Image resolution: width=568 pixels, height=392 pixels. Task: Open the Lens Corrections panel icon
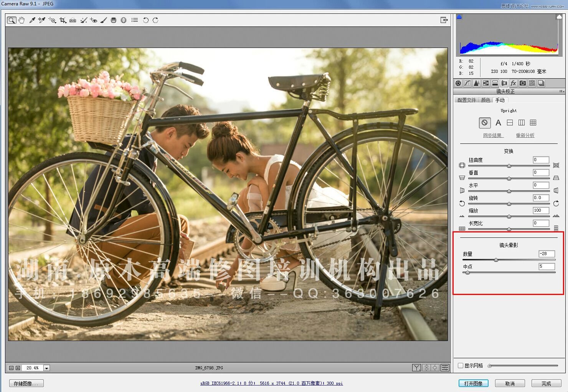(504, 83)
